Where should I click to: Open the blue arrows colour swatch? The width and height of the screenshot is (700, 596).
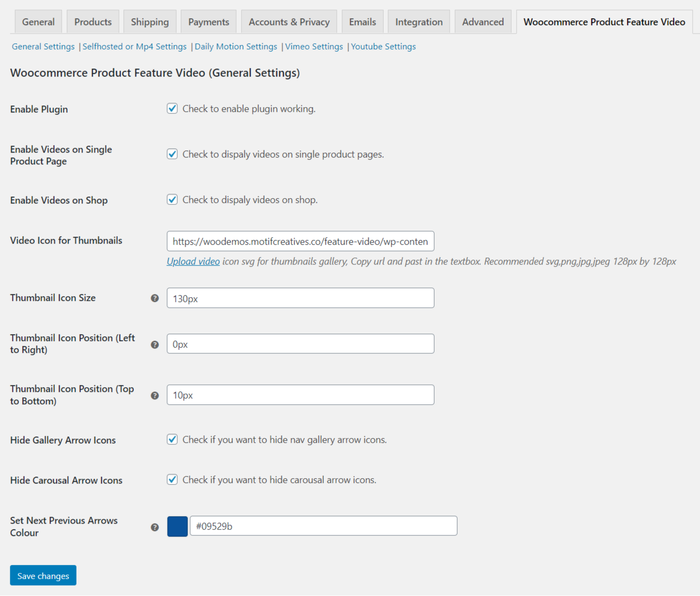tap(178, 526)
